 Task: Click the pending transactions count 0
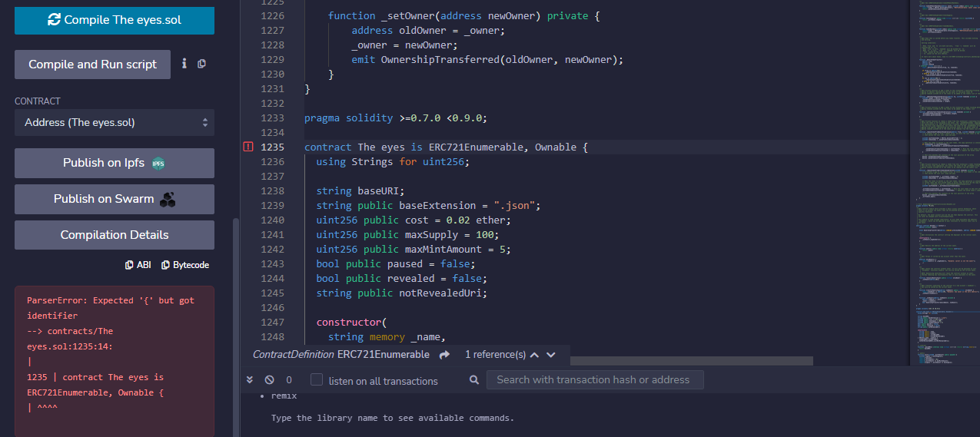point(289,380)
